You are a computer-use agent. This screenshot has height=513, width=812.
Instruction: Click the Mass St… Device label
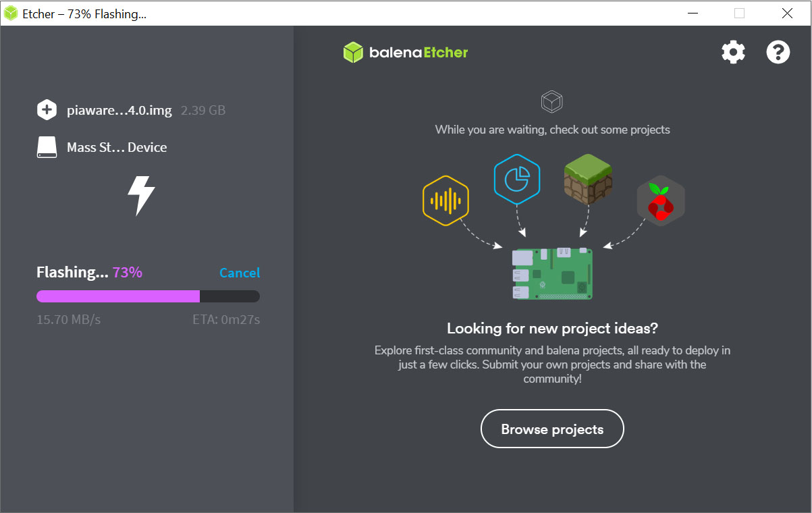pyautogui.click(x=117, y=147)
